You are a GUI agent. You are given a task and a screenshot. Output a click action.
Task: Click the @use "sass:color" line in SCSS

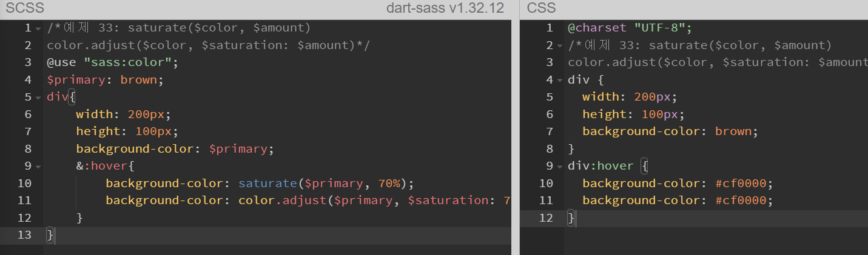113,62
